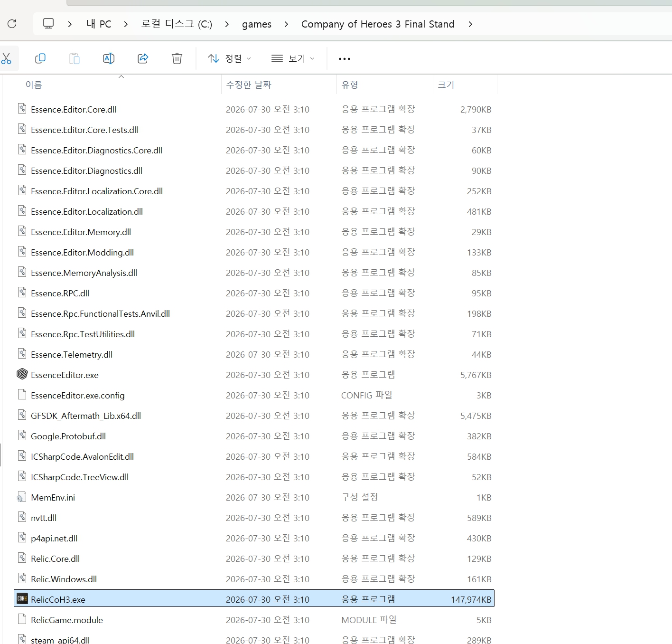This screenshot has width=672, height=644.
Task: Click the Essence.Editor.Core.dll file icon
Action: coord(22,109)
